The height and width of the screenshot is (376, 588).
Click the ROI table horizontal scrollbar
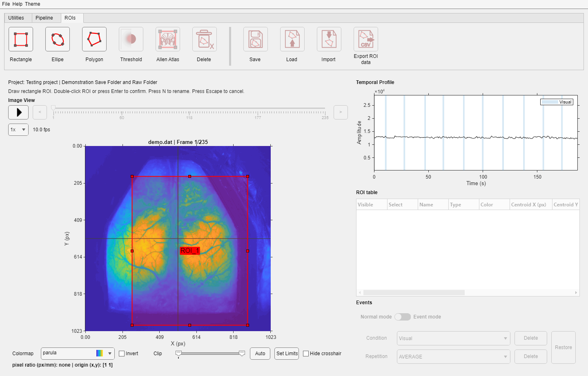point(414,293)
